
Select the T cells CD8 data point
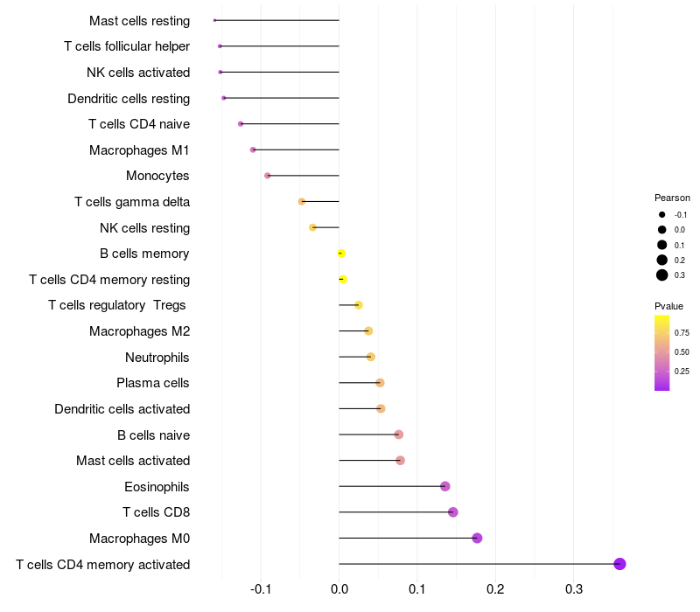[452, 512]
